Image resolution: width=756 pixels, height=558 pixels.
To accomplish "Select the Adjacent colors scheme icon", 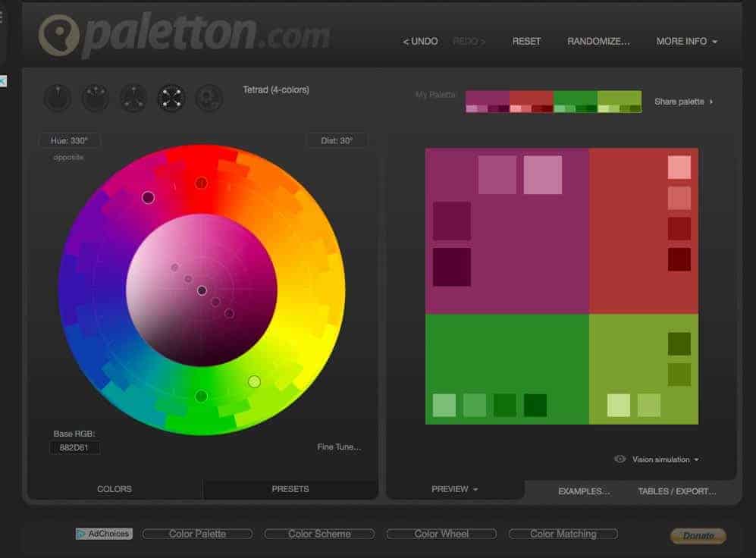I will (96, 98).
